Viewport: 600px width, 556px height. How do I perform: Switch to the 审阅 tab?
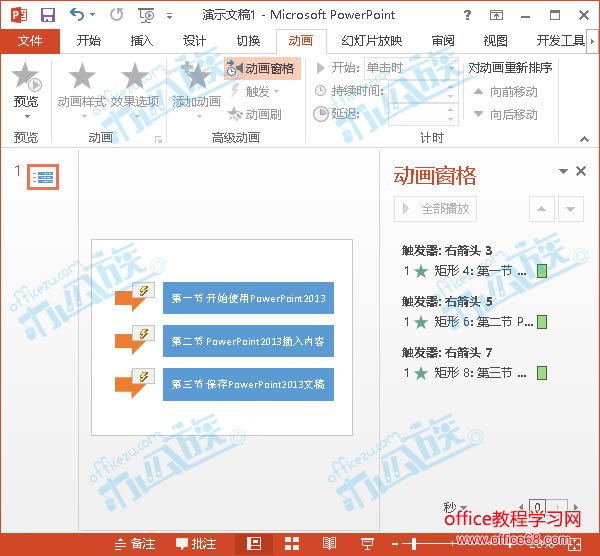[x=443, y=41]
